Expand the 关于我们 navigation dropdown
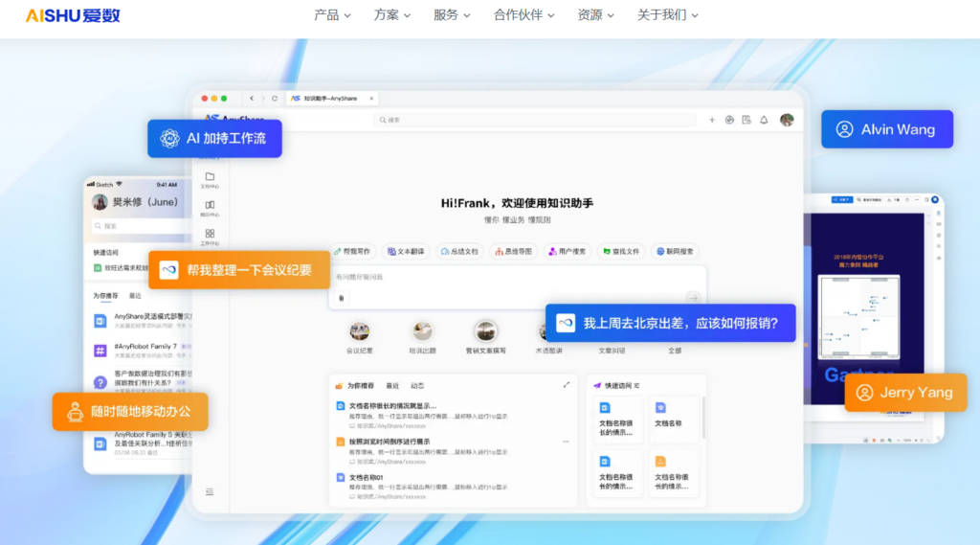 667,15
